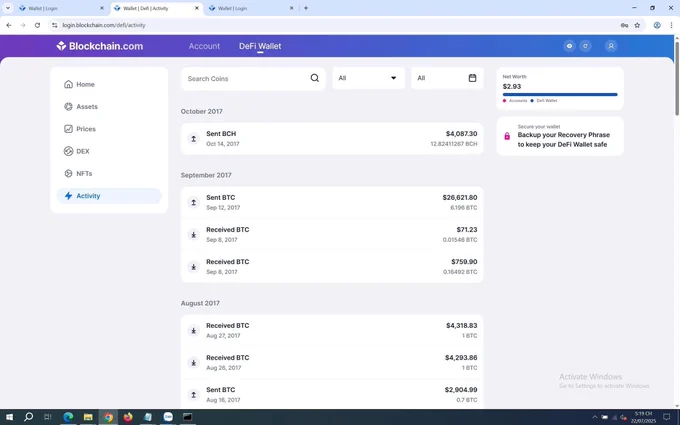Open the user profile icon in header
The width and height of the screenshot is (680, 425).
(611, 46)
